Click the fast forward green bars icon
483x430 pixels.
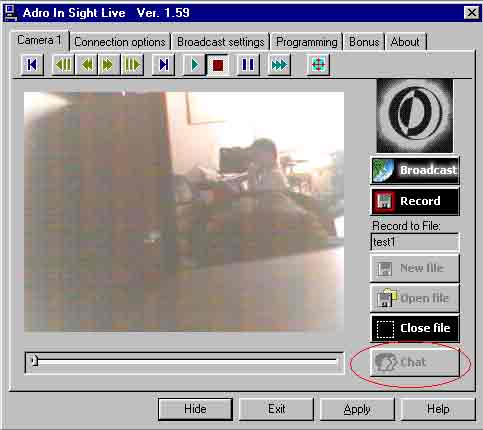point(132,65)
